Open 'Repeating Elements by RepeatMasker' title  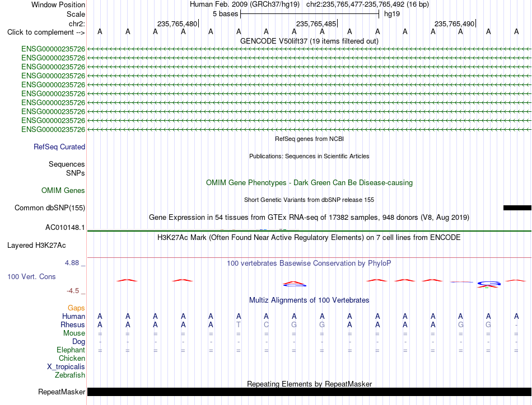[x=309, y=384]
